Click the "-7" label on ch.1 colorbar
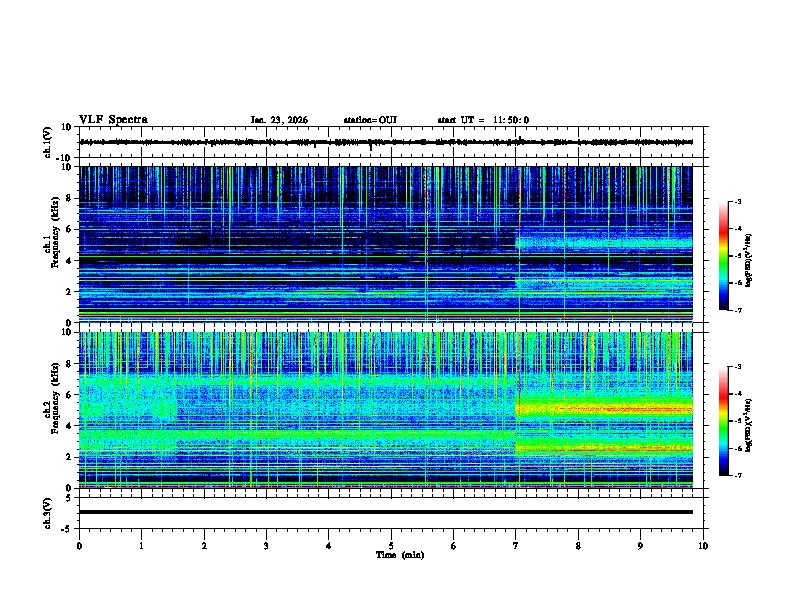 coord(737,310)
